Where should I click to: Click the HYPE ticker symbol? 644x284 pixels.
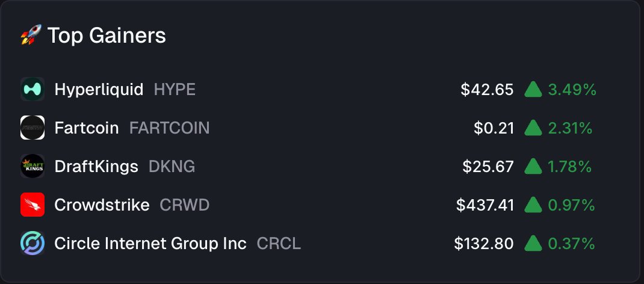click(175, 90)
